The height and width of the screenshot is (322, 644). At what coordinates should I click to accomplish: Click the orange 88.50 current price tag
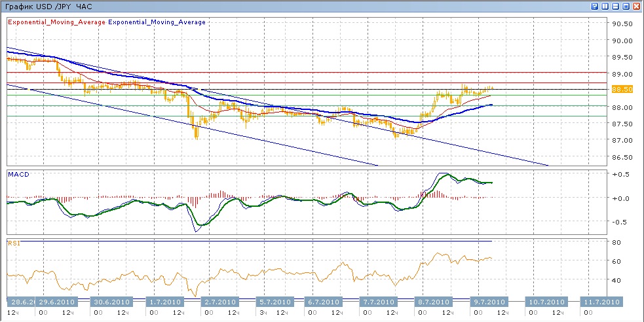pyautogui.click(x=622, y=89)
